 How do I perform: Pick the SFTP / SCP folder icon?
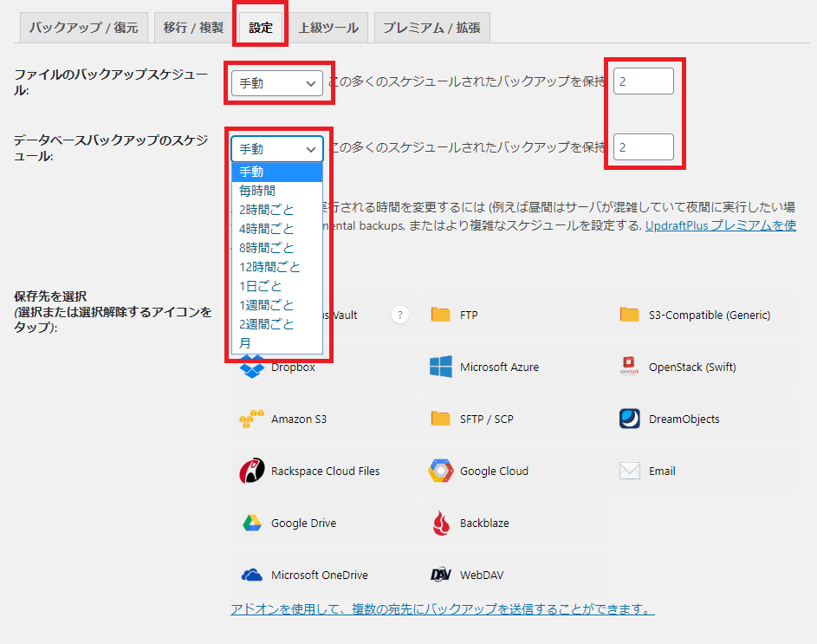440,419
